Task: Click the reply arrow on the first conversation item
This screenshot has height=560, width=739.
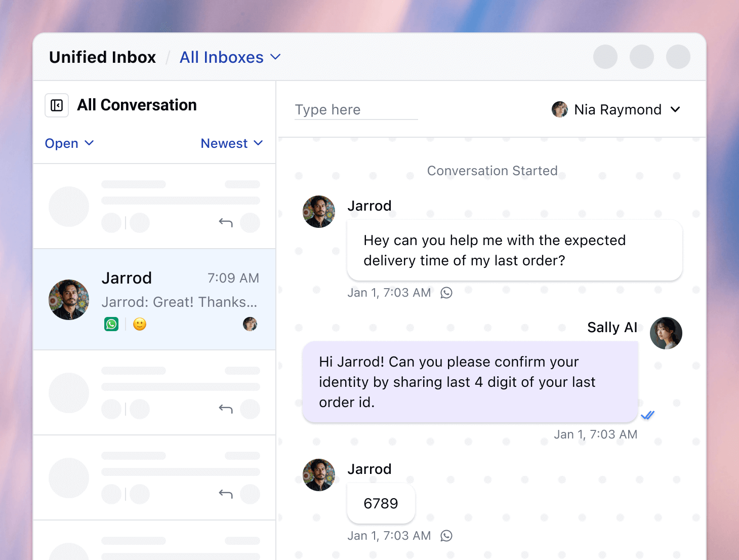Action: [x=225, y=222]
